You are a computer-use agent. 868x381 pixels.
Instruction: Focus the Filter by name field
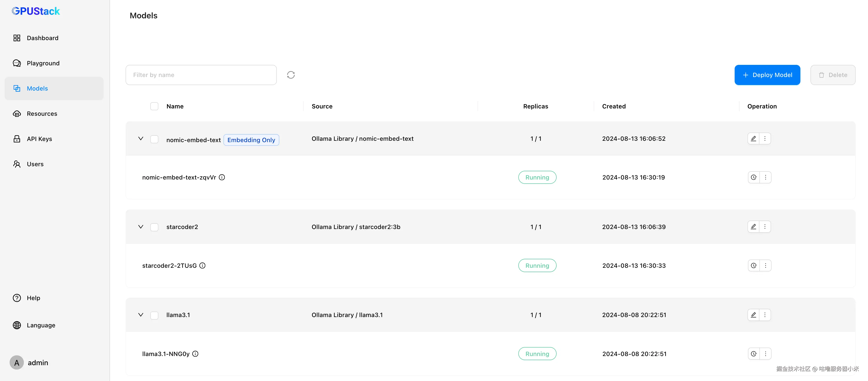click(x=201, y=75)
